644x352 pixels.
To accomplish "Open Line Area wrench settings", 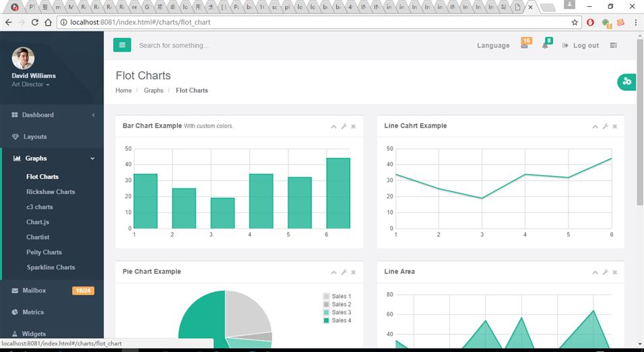I will coord(606,272).
